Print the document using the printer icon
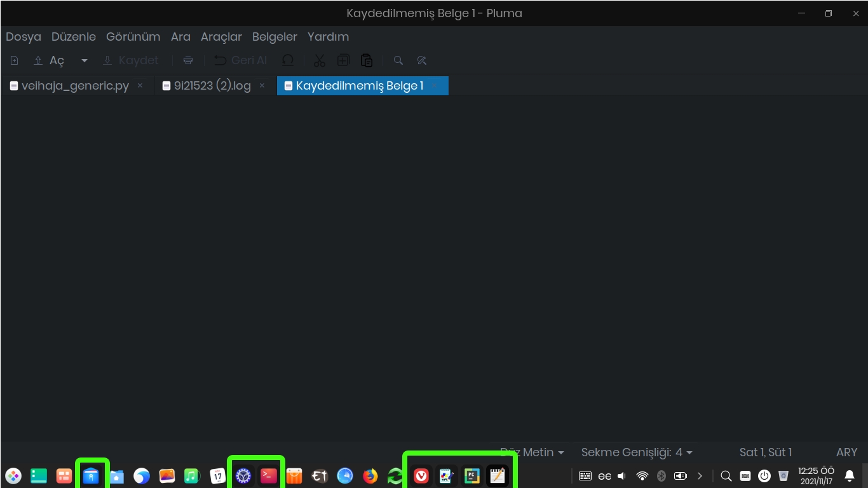The height and width of the screenshot is (488, 868). pos(188,60)
